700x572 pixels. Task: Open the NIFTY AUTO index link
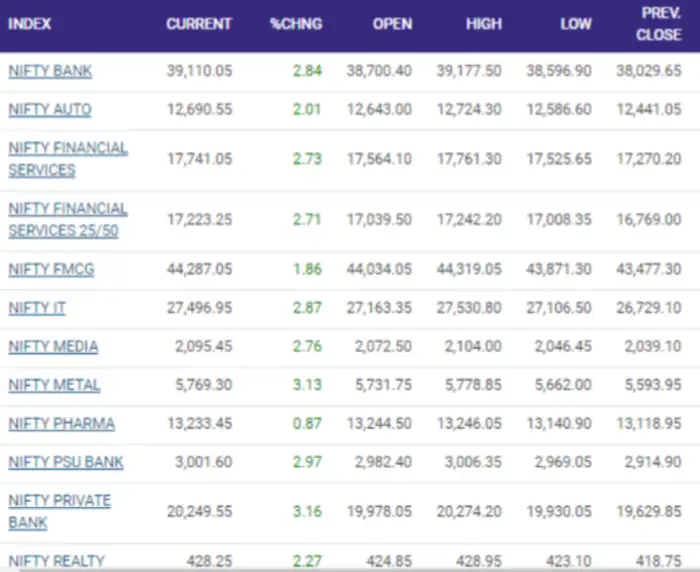point(50,110)
